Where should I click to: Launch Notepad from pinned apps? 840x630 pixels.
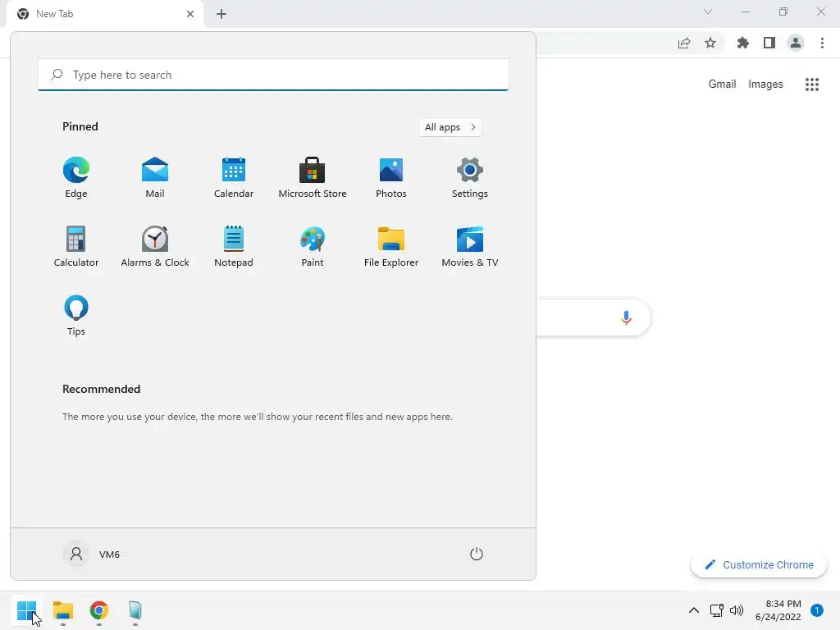(234, 246)
